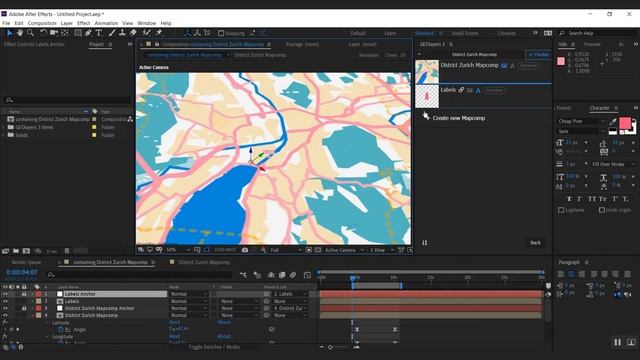This screenshot has height=360, width=640.
Task: Toggle the Hindi Digits checkbox
Action: point(602,210)
